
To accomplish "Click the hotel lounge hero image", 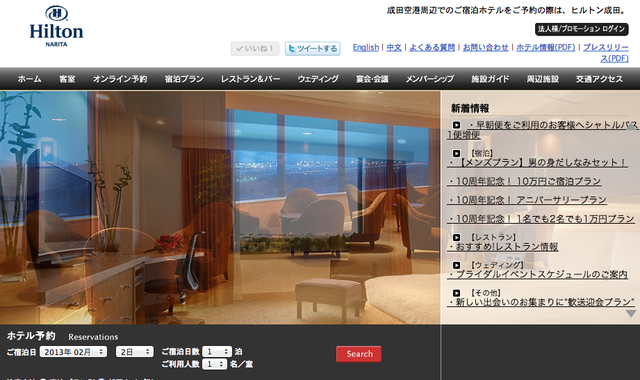I will tap(220, 207).
